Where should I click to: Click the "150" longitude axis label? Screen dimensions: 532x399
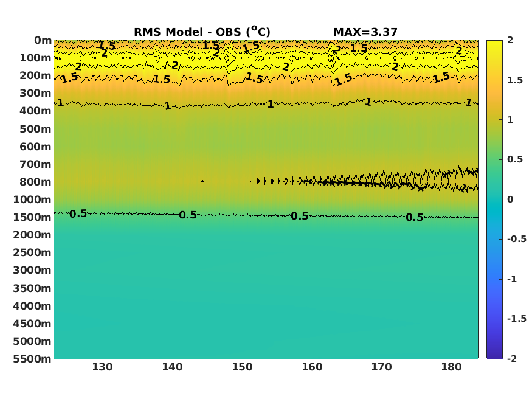click(242, 367)
